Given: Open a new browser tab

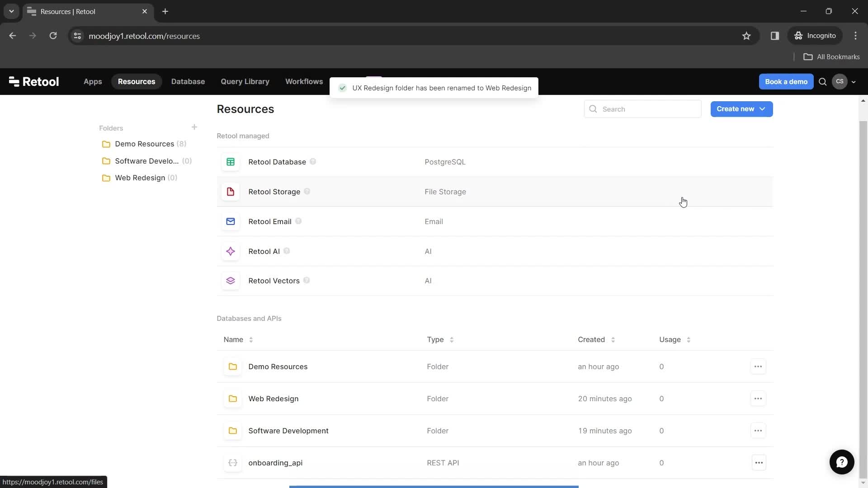Looking at the screenshot, I should tap(165, 11).
